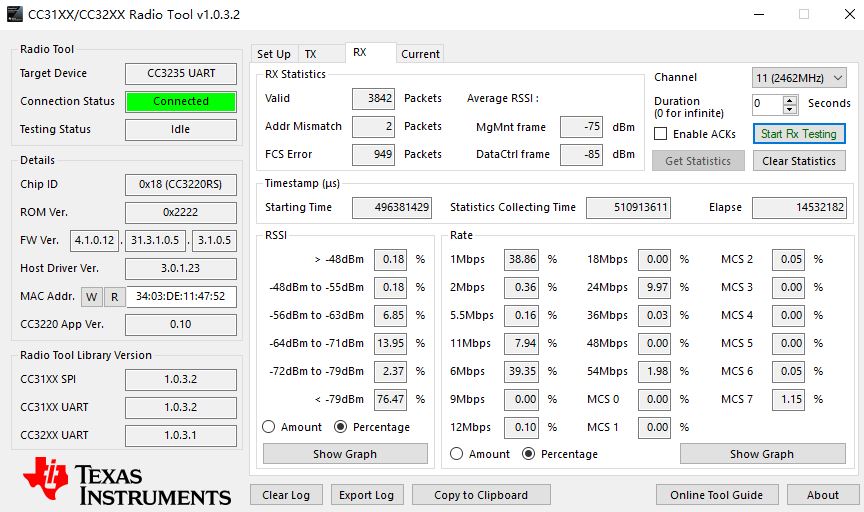Click Start Rx Testing button

tap(799, 134)
